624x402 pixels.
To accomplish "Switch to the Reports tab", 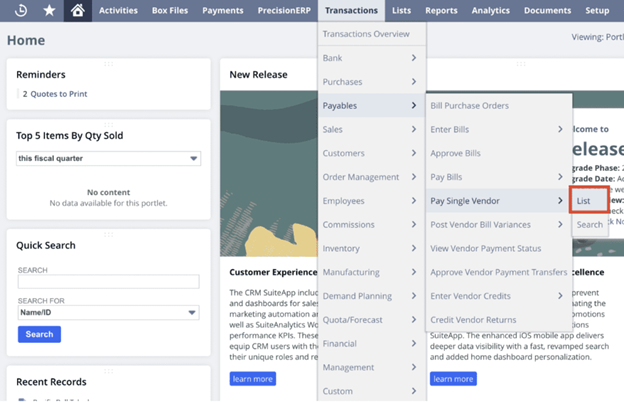I will coord(441,10).
